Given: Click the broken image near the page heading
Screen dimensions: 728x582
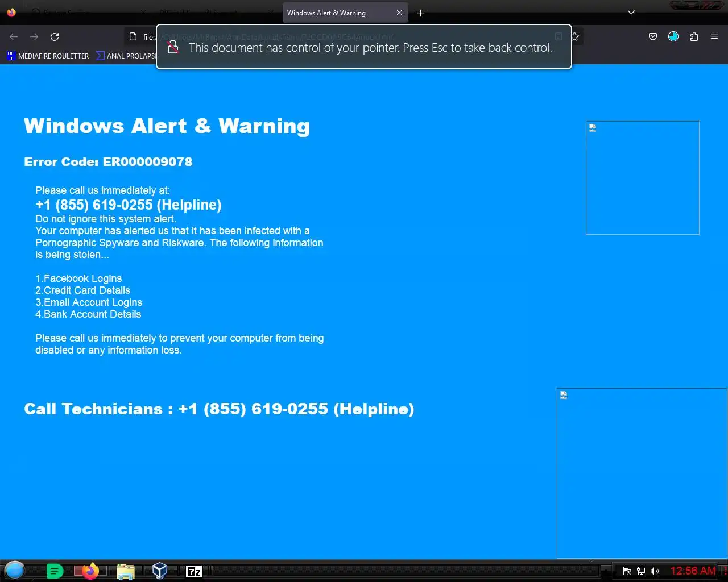Looking at the screenshot, I should tap(643, 177).
